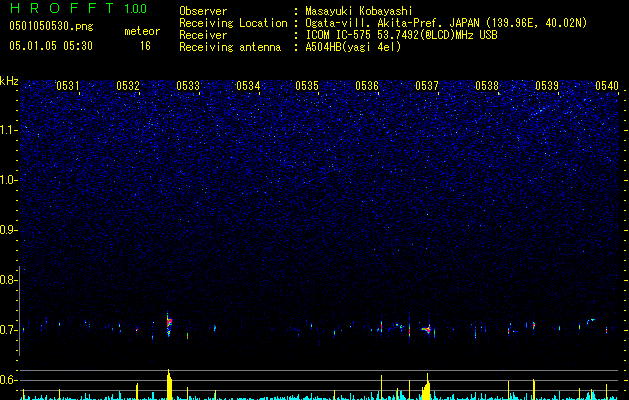Click the Receiving Location label

[233, 23]
